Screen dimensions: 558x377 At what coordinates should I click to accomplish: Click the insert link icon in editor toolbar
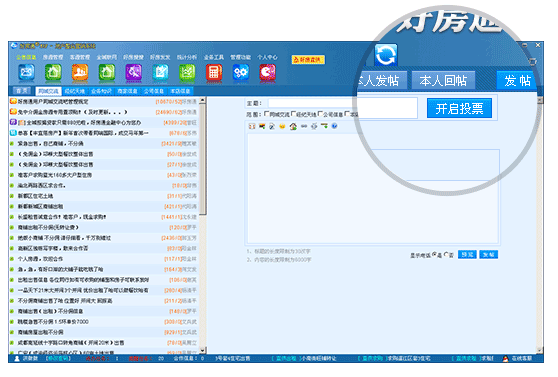(x=304, y=126)
